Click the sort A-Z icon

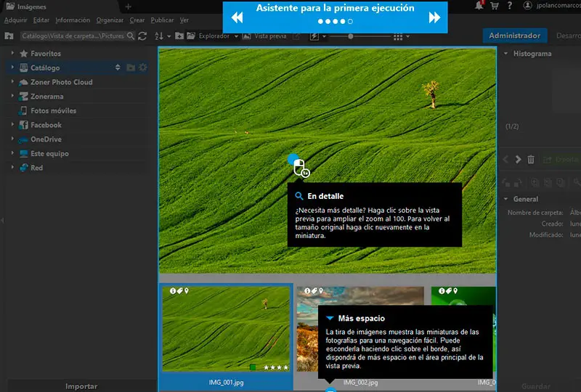pyautogui.click(x=159, y=36)
